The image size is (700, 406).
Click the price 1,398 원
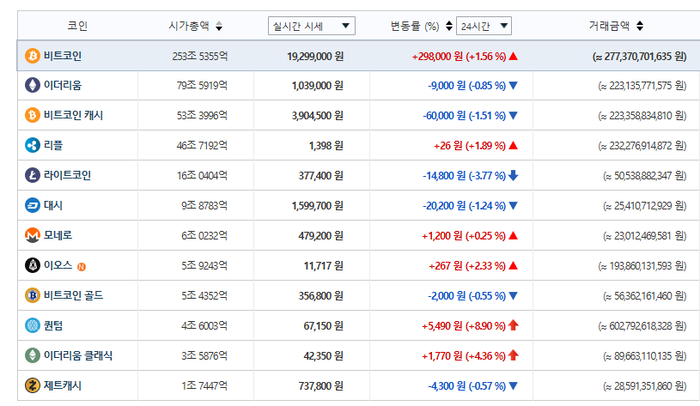[x=326, y=146]
